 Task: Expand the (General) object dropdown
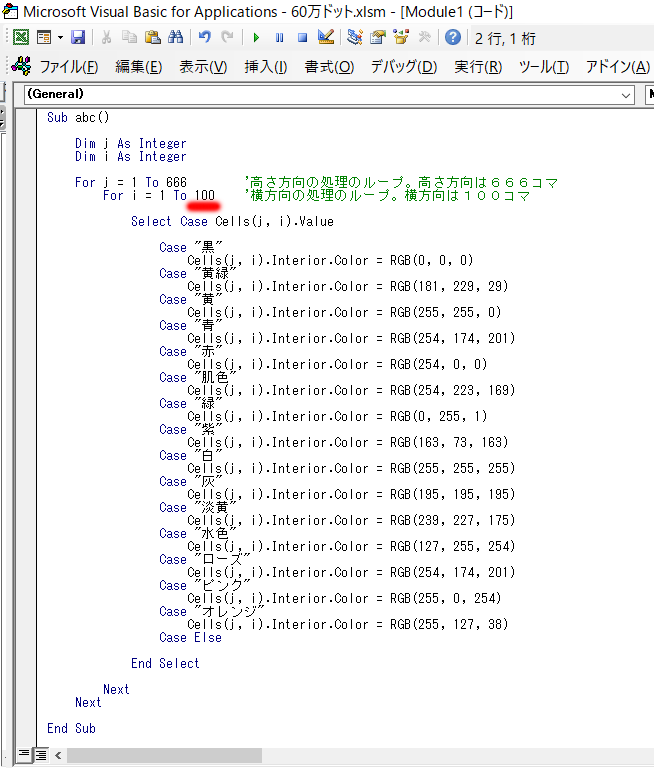(x=626, y=95)
